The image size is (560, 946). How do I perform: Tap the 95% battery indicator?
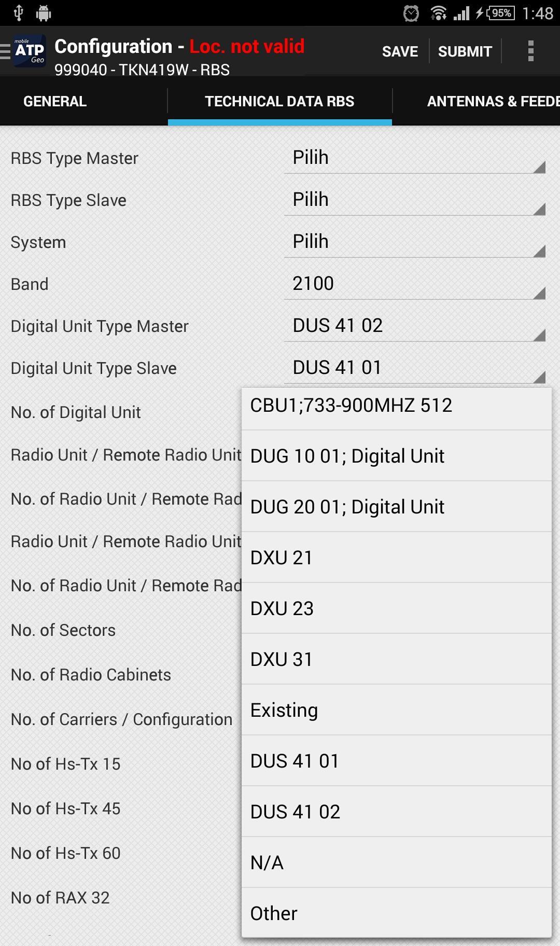click(x=500, y=13)
